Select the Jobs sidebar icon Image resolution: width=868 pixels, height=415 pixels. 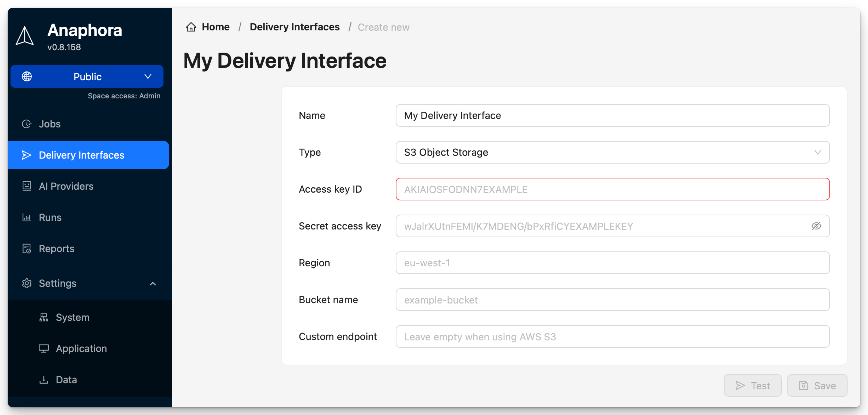click(x=27, y=124)
